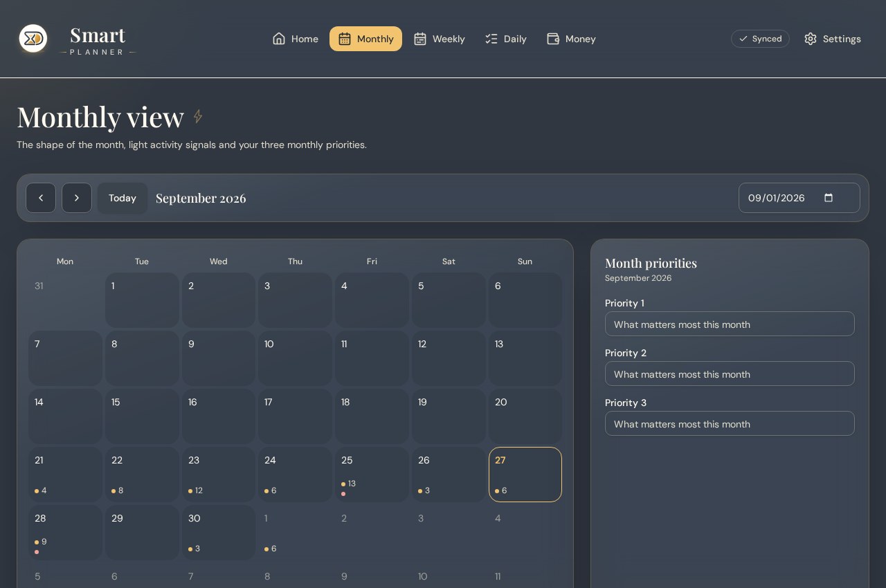This screenshot has height=588, width=886.
Task: Click the September 2026 month heading
Action: 201,198
